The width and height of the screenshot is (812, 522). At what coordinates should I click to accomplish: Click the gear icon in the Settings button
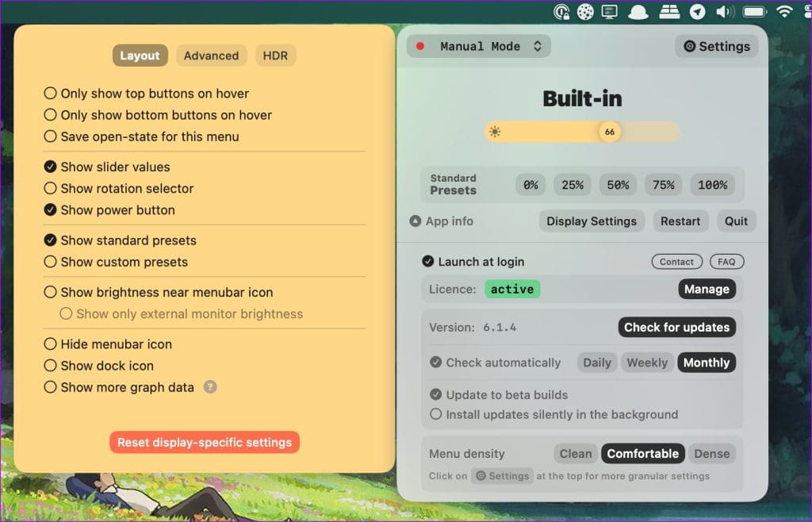pos(689,46)
